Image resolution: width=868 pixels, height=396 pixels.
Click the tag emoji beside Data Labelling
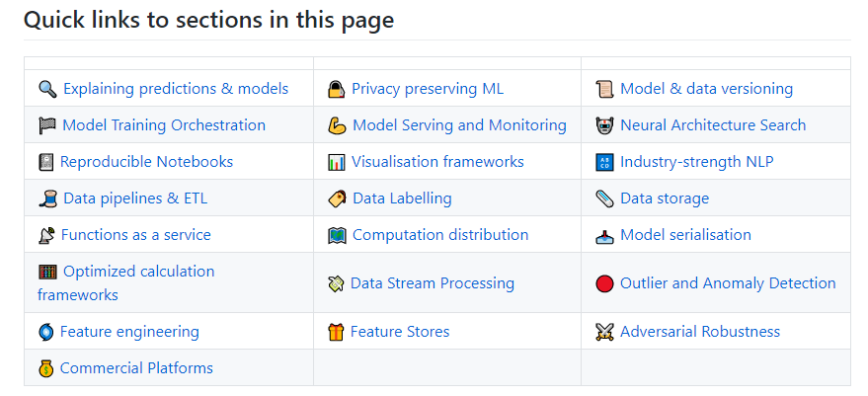click(337, 198)
